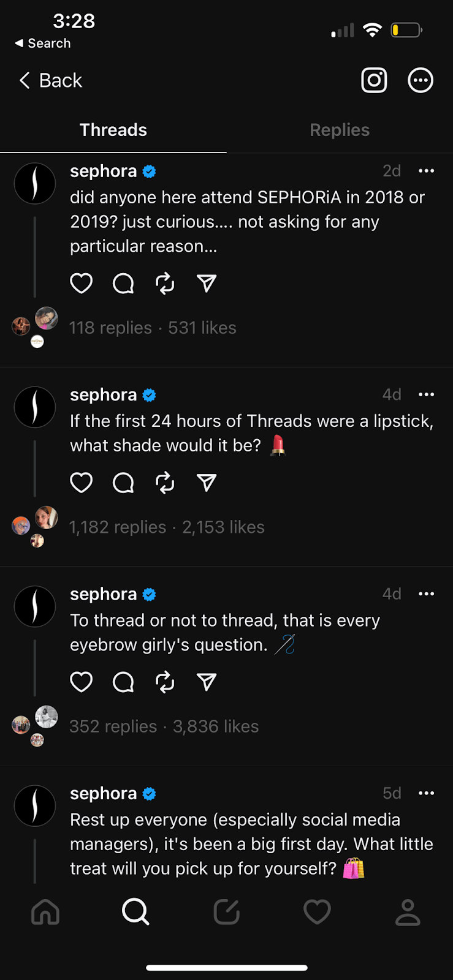Tap Sephora's avatar on the first thread
453x980 pixels.
point(35,183)
